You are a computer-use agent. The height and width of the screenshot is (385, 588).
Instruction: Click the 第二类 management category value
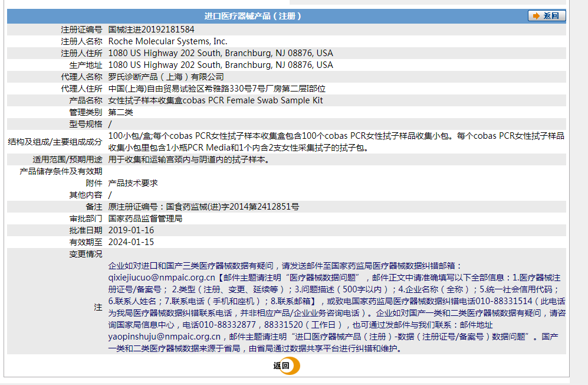tap(121, 112)
